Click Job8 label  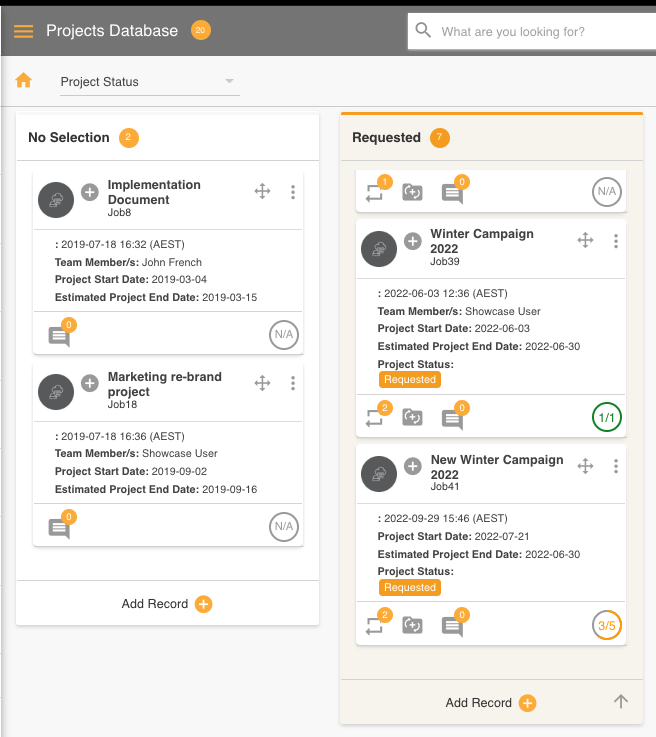[x=119, y=212]
